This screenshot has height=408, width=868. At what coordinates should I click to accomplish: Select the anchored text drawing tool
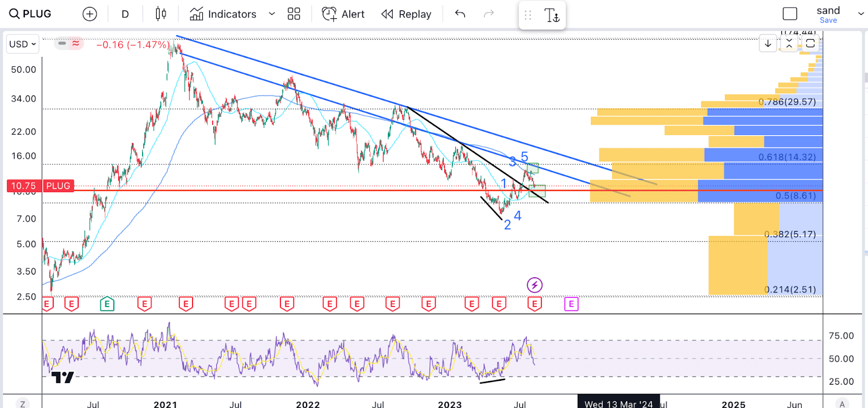[552, 15]
